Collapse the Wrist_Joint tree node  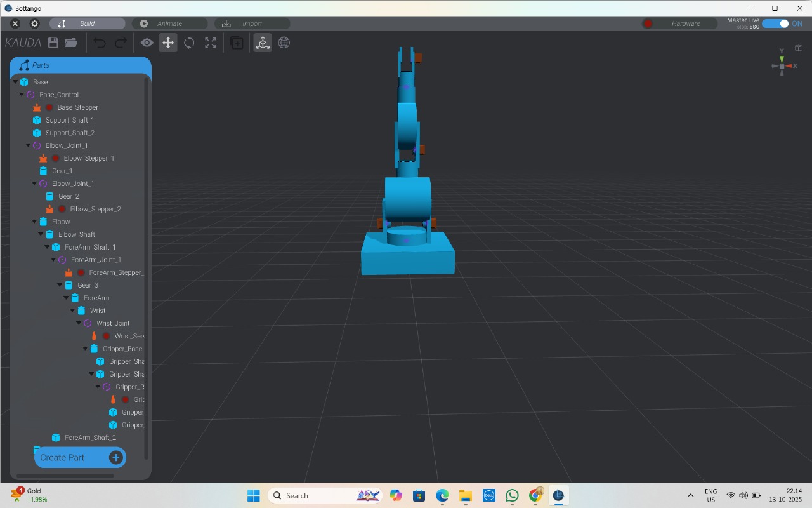coord(77,323)
